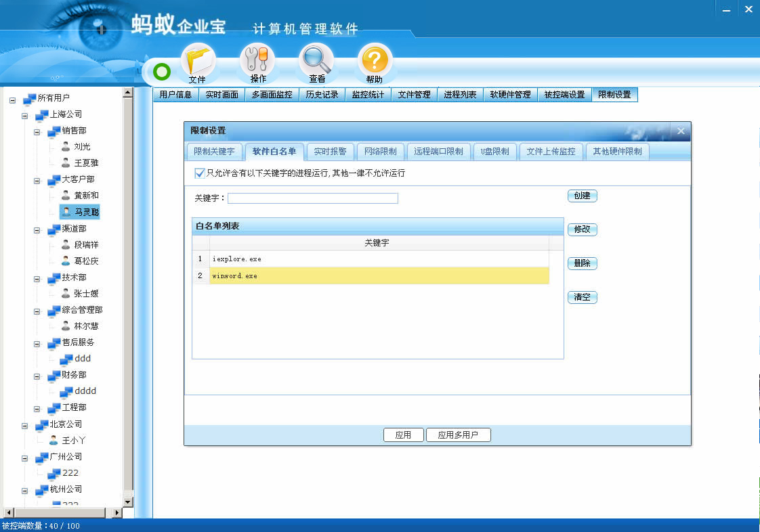Select user 王小丫 under 北京公司
This screenshot has width=760, height=532.
[x=74, y=440]
